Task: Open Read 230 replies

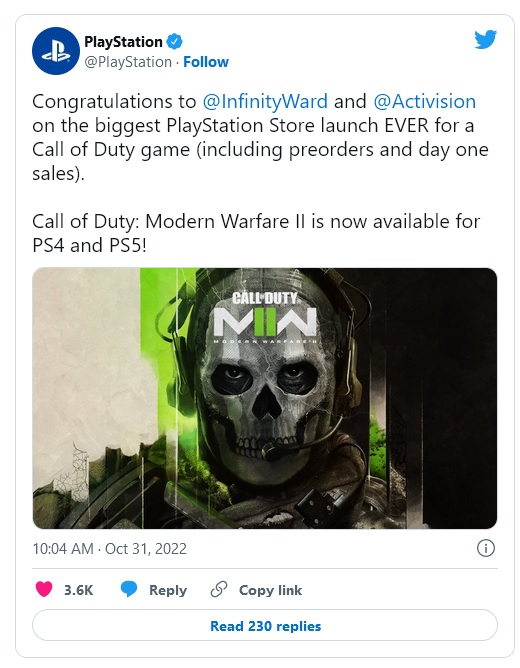Action: pyautogui.click(x=265, y=626)
